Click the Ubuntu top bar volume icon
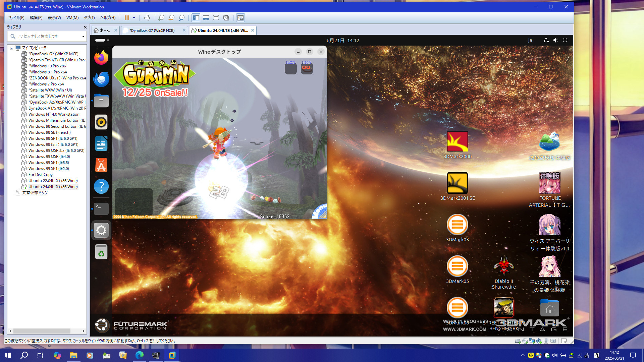644x362 pixels. 555,40
